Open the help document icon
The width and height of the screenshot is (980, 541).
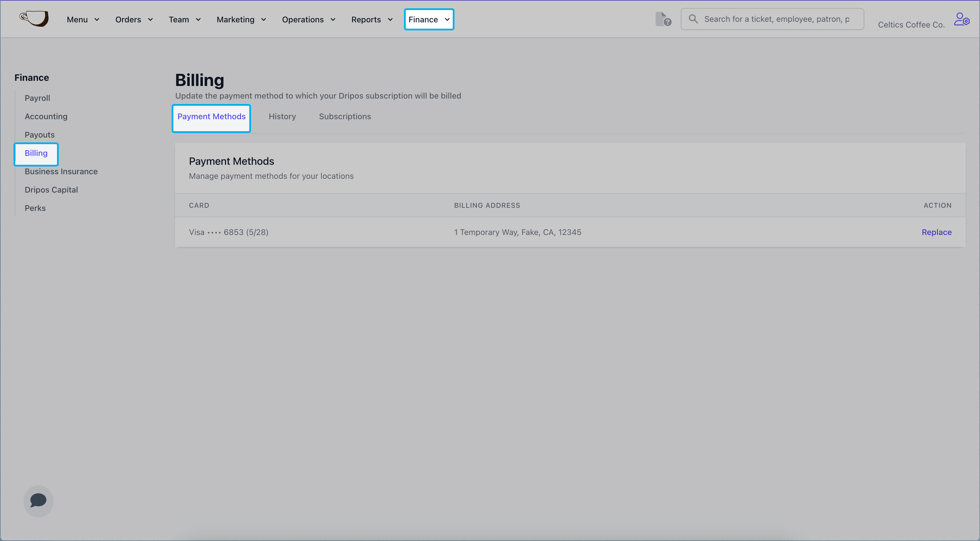(x=663, y=19)
